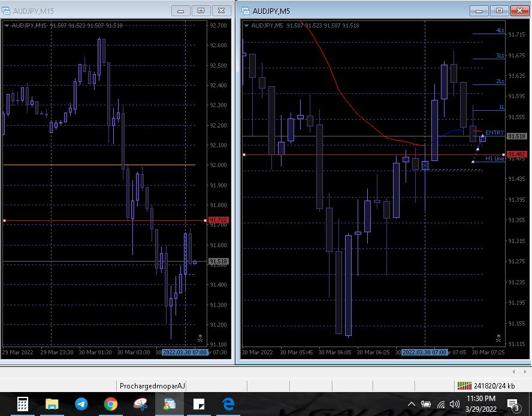Click the skull icon in M5 chart
Viewport: 532px width, 416px height.
click(x=498, y=338)
